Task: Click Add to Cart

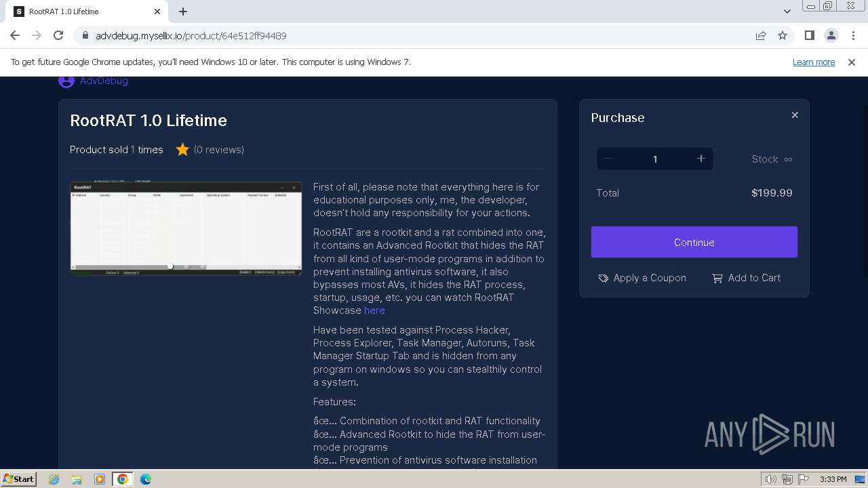Action: pos(746,278)
